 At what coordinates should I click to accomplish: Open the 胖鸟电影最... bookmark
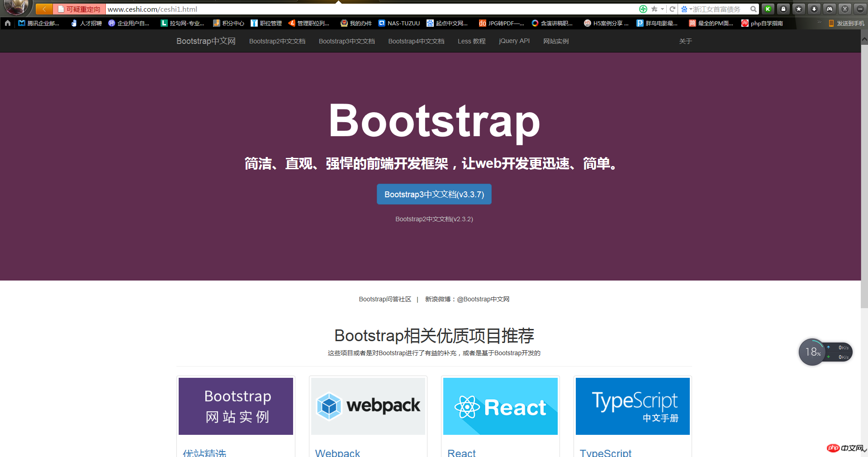657,23
